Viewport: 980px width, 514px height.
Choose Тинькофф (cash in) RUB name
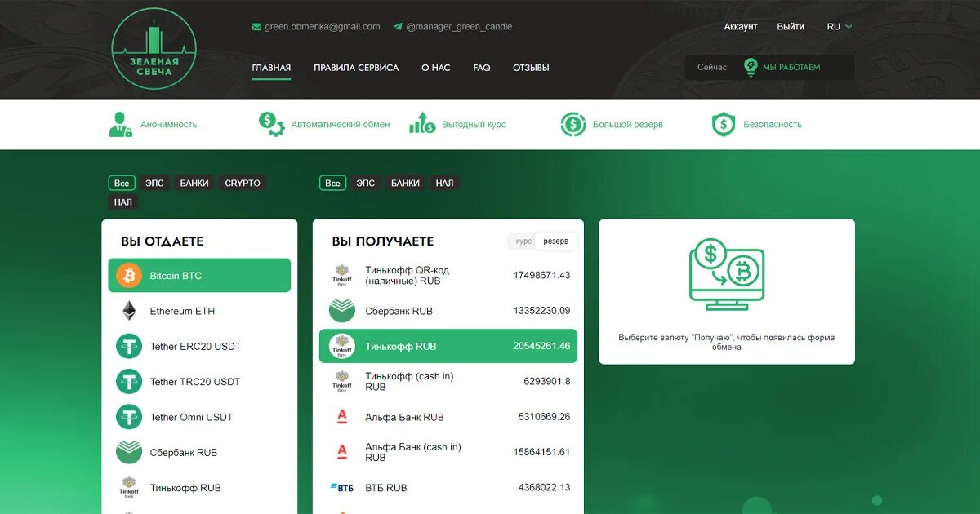pyautogui.click(x=409, y=382)
